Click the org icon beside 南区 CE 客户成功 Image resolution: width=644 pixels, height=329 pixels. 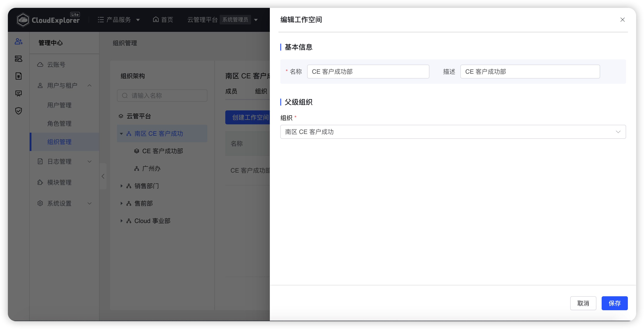pos(129,134)
